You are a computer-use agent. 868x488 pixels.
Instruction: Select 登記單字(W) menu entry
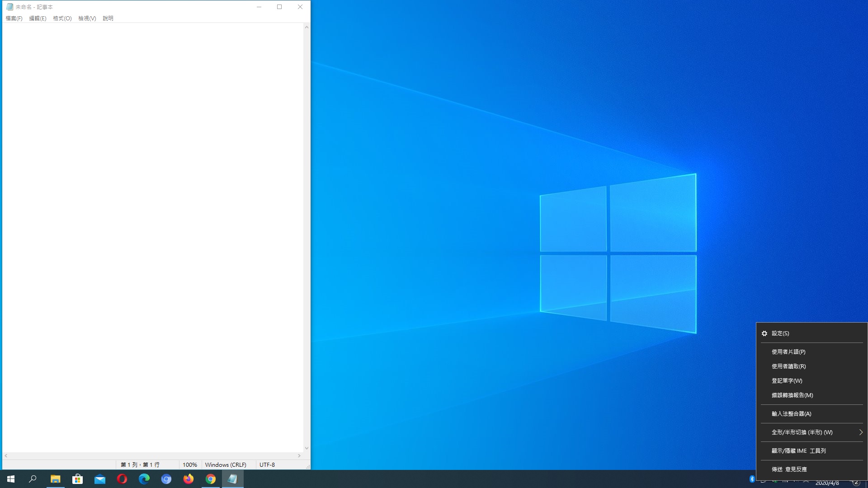pos(811,381)
